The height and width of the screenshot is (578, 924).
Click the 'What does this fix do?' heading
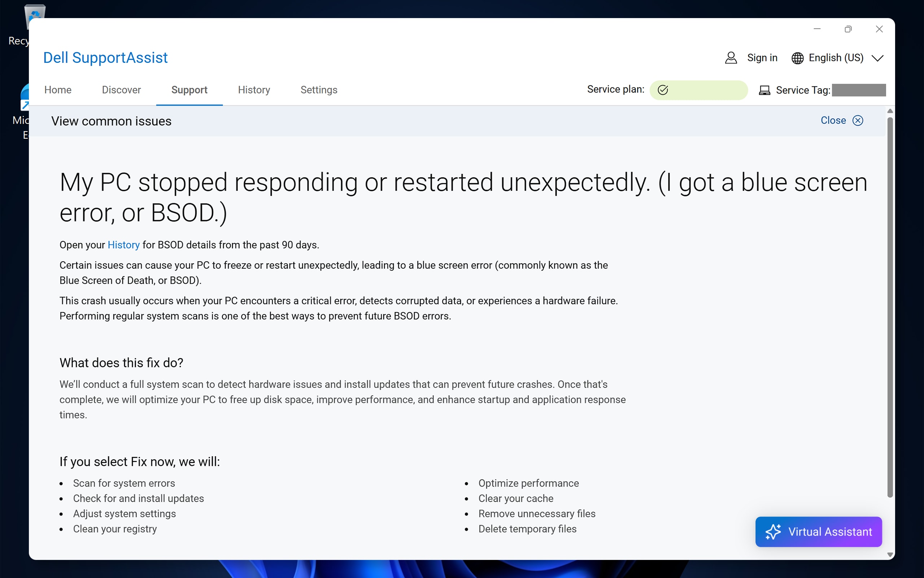[x=121, y=362]
